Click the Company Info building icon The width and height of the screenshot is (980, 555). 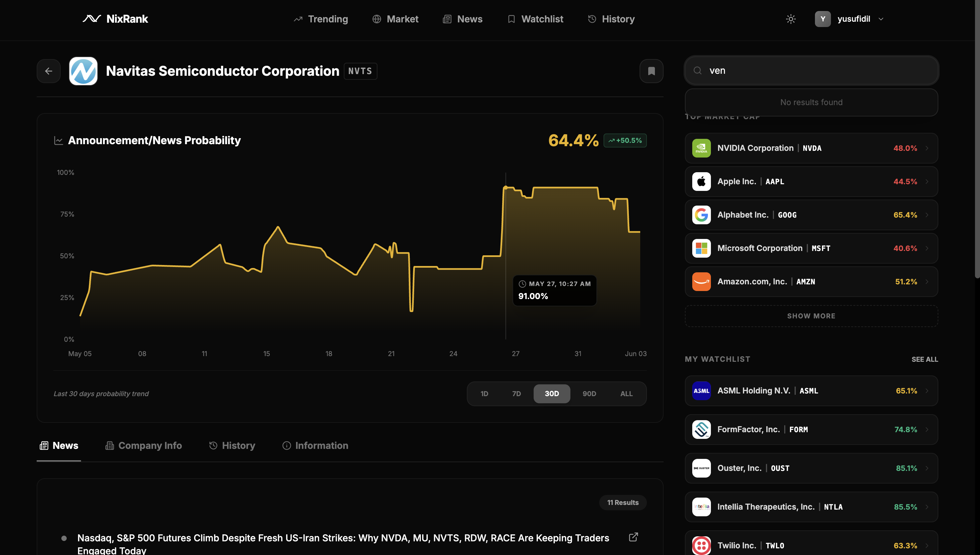[x=110, y=446]
